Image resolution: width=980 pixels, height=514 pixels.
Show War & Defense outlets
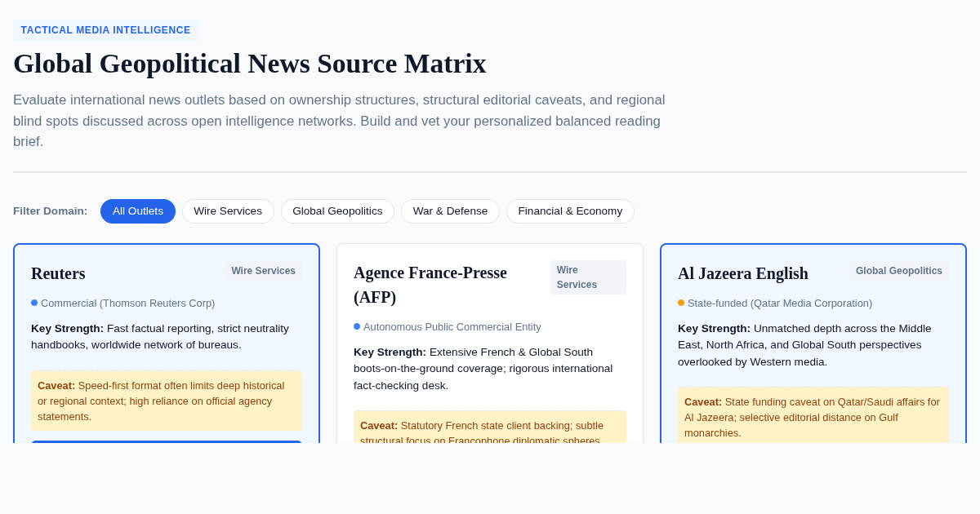(450, 211)
